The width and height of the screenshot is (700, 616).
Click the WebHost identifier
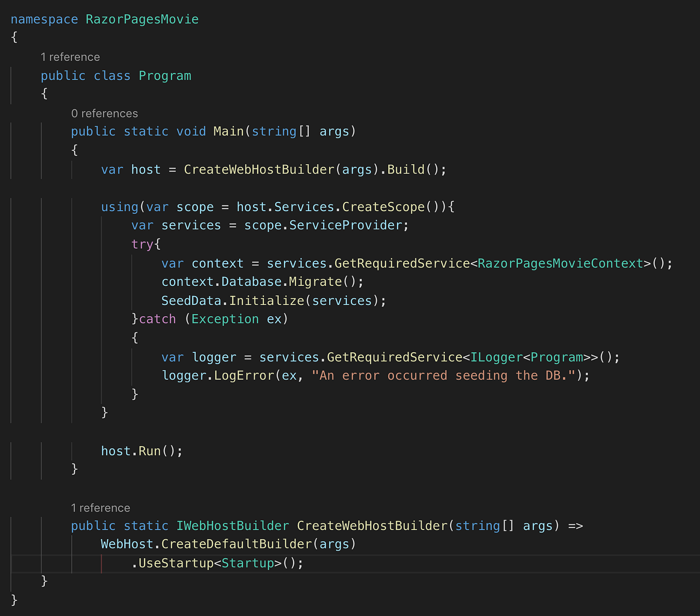pyautogui.click(x=127, y=544)
